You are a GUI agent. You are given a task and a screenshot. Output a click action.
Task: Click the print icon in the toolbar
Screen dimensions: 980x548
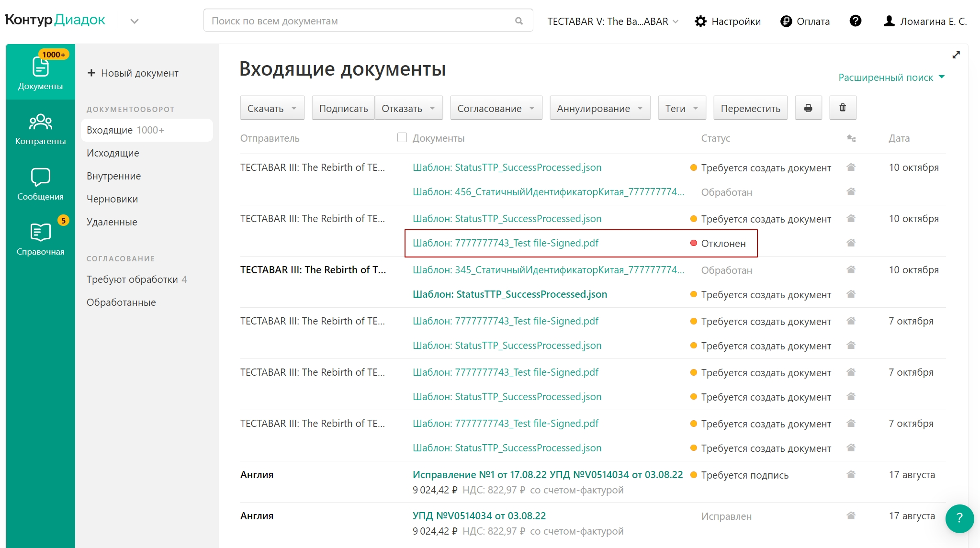[x=808, y=108]
